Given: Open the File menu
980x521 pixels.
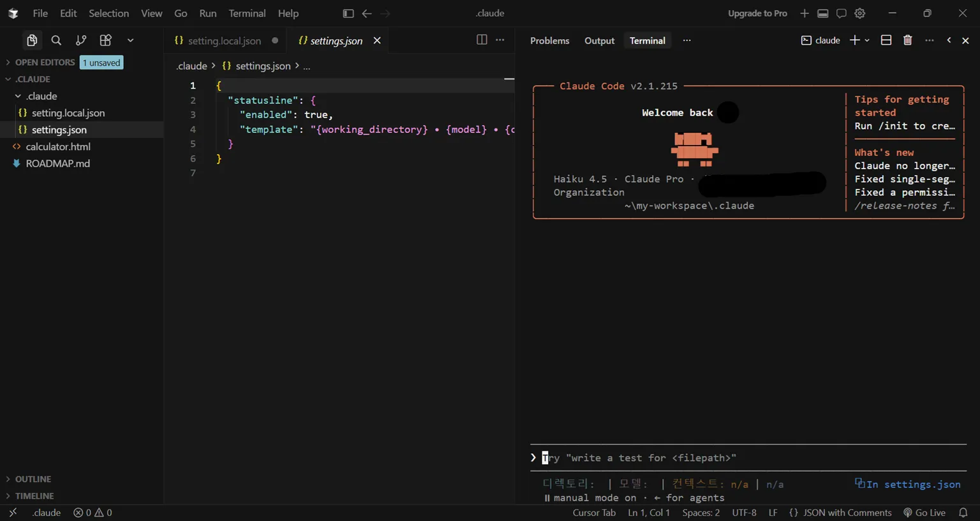Looking at the screenshot, I should [40, 13].
